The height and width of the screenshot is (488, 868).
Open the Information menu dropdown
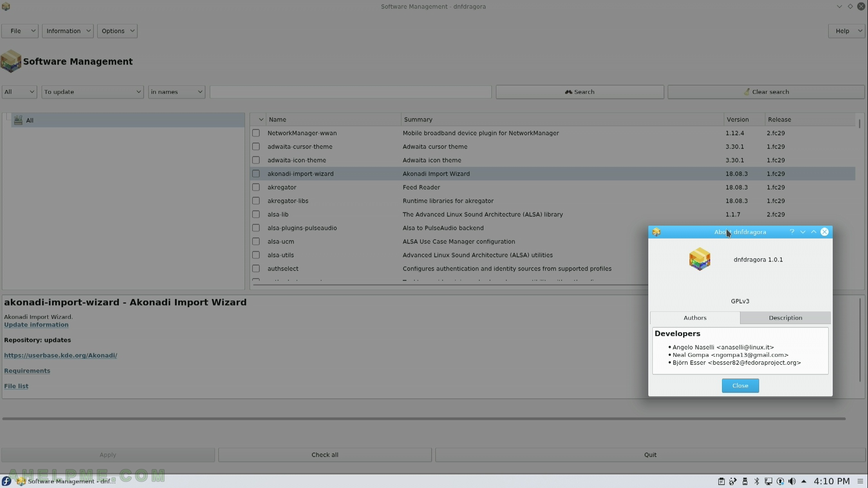pos(68,31)
